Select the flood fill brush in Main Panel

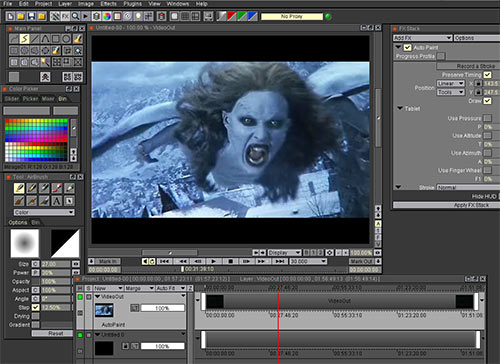(78, 39)
